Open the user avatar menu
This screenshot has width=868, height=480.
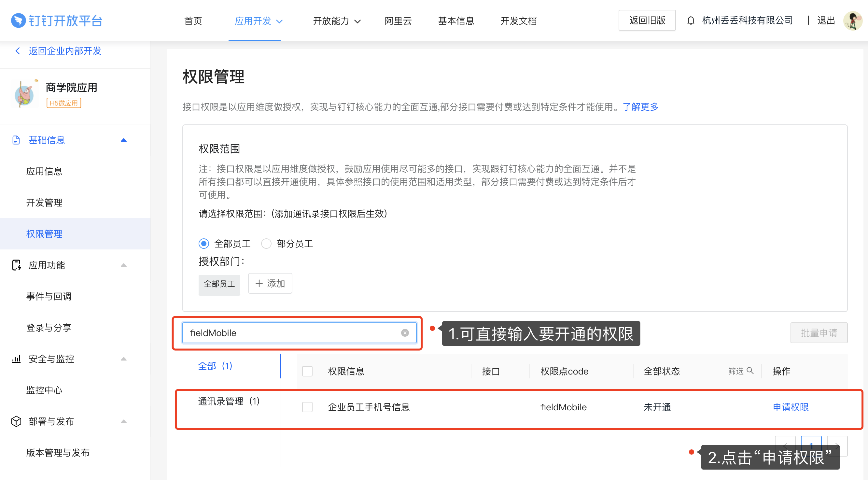[853, 21]
